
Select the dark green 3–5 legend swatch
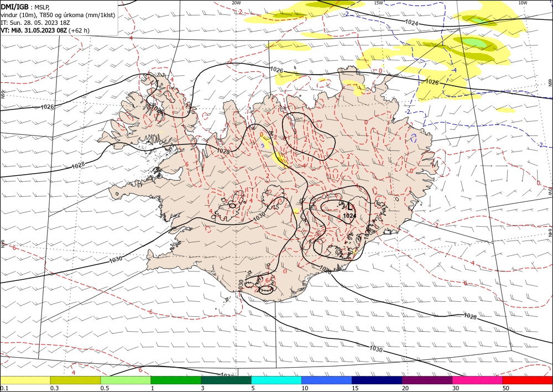(226, 380)
